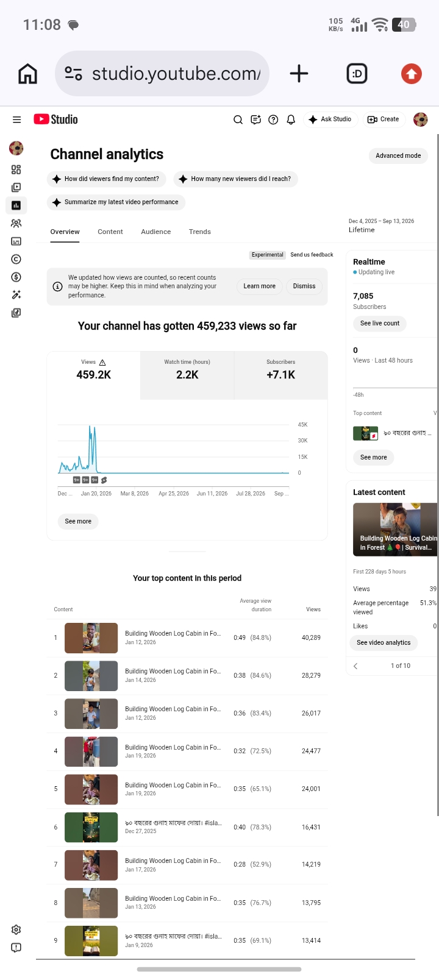Viewport: 439px width, 980px height.
Task: Tap the red browser update arrow icon
Action: 412,74
